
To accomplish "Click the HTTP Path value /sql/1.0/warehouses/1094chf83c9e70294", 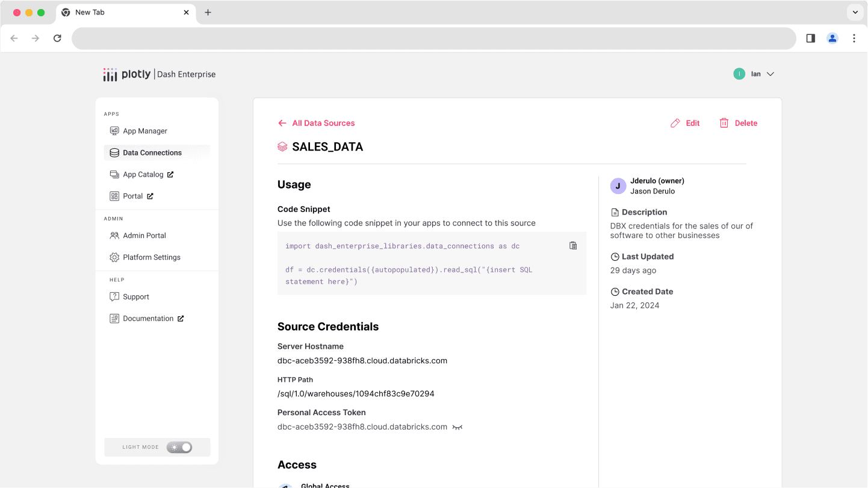I will pos(356,393).
